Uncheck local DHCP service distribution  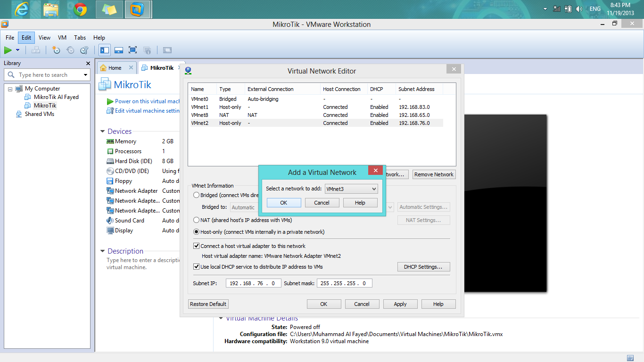pyautogui.click(x=196, y=266)
